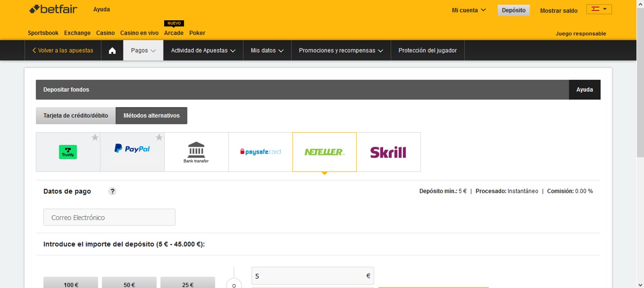The width and height of the screenshot is (644, 288).
Task: Select PayPal payment method
Action: coord(132,152)
